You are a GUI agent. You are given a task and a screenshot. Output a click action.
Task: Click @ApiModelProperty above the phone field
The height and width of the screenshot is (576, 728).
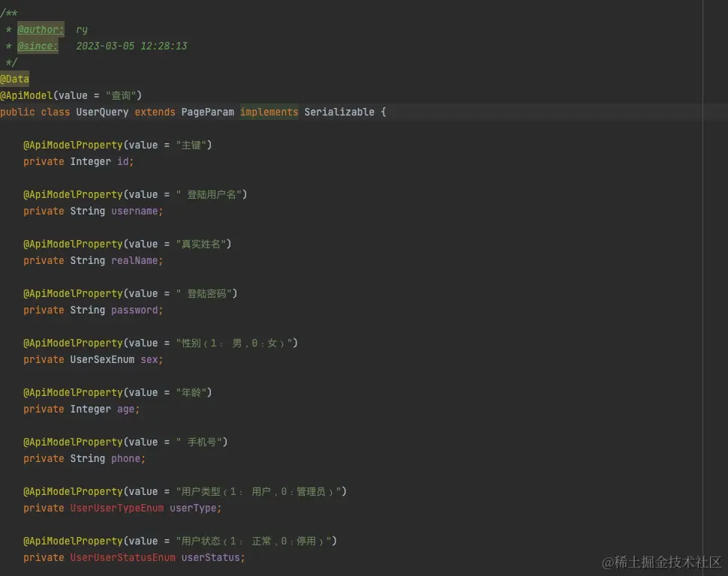point(73,442)
